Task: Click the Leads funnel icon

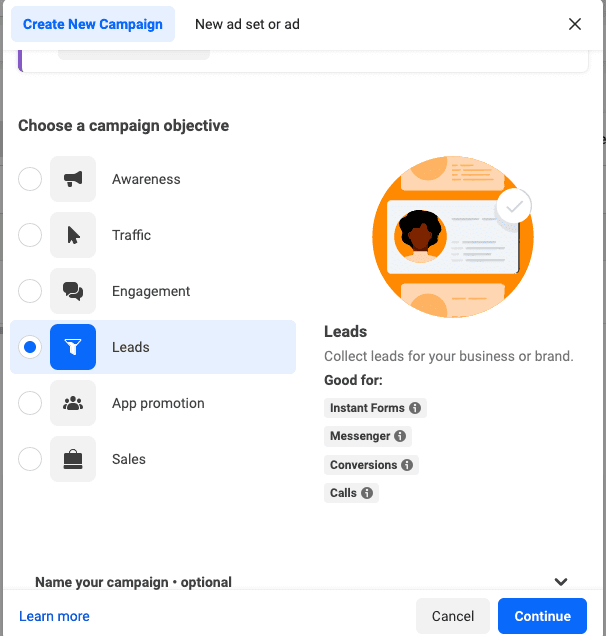Action: [73, 348]
